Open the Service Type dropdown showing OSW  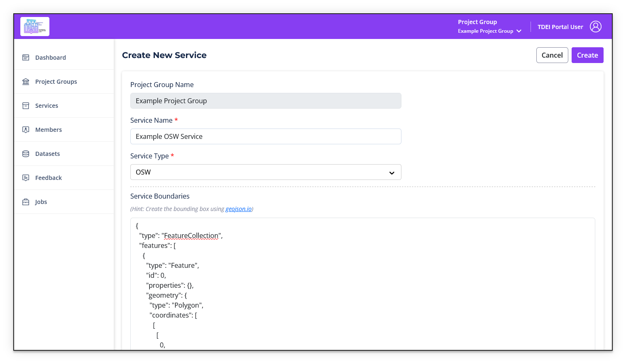tap(266, 172)
